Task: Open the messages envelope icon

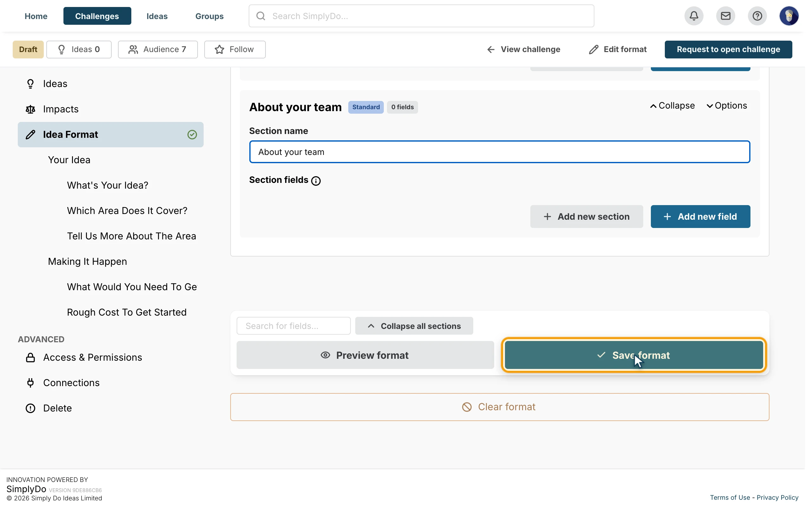Action: 725,16
